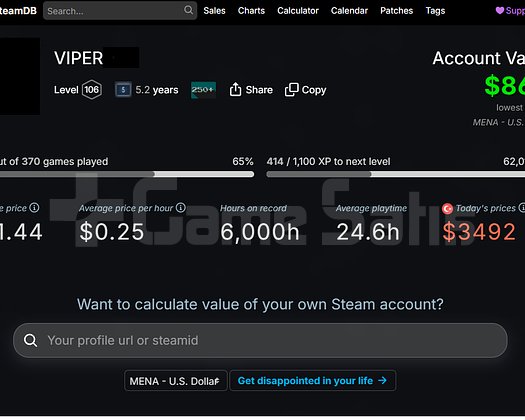Click the '65%' games played percentage
The width and height of the screenshot is (525, 420).
[243, 161]
